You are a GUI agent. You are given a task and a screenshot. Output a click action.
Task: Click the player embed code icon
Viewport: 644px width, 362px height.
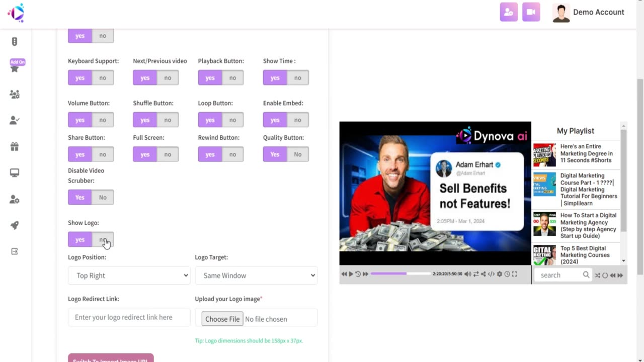491,274
